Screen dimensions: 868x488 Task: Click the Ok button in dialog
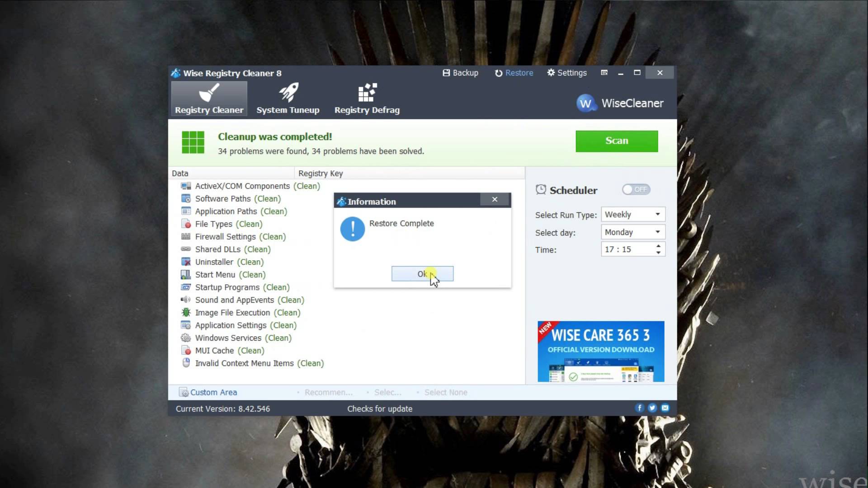click(x=423, y=273)
